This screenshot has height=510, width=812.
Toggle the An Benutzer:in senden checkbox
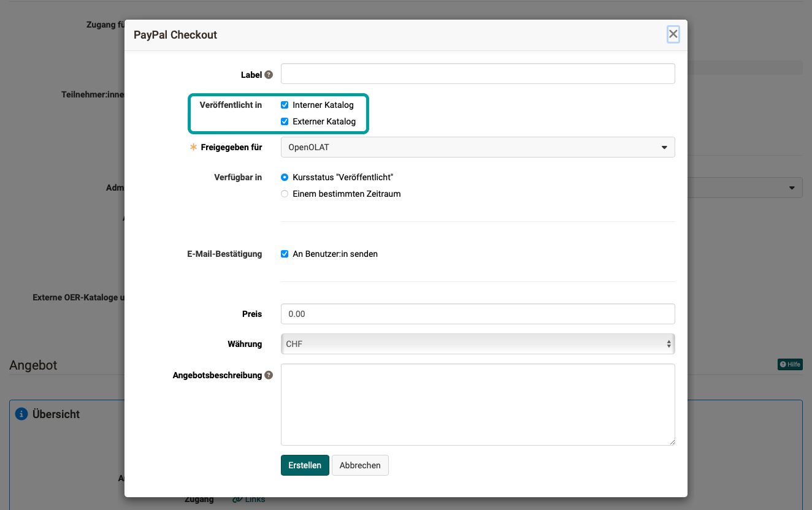285,254
